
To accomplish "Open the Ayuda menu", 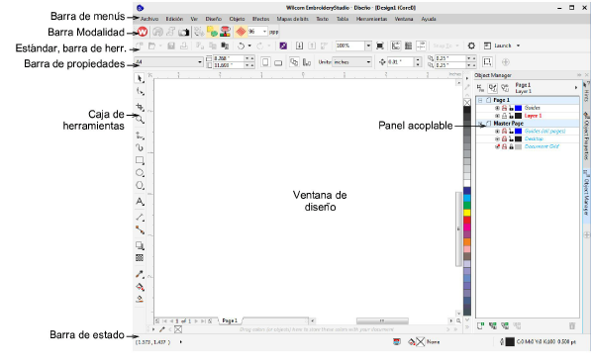I will pyautogui.click(x=429, y=19).
